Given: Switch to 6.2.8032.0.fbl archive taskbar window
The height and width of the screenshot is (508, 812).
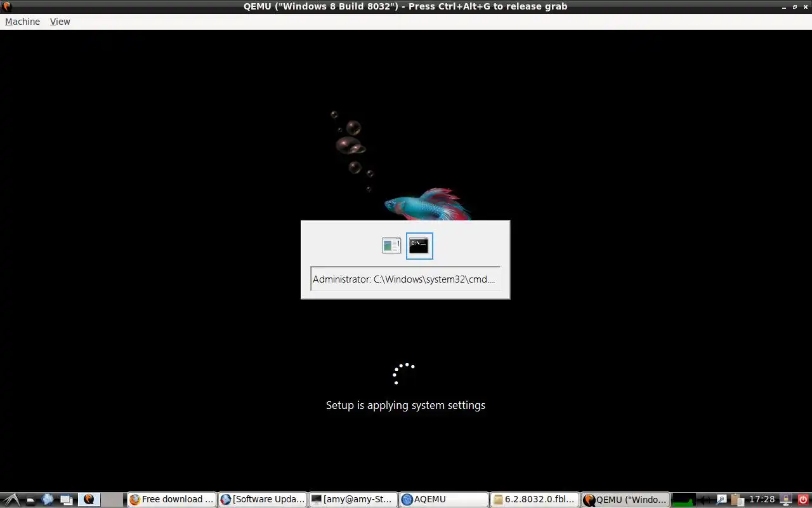Looking at the screenshot, I should tap(535, 500).
